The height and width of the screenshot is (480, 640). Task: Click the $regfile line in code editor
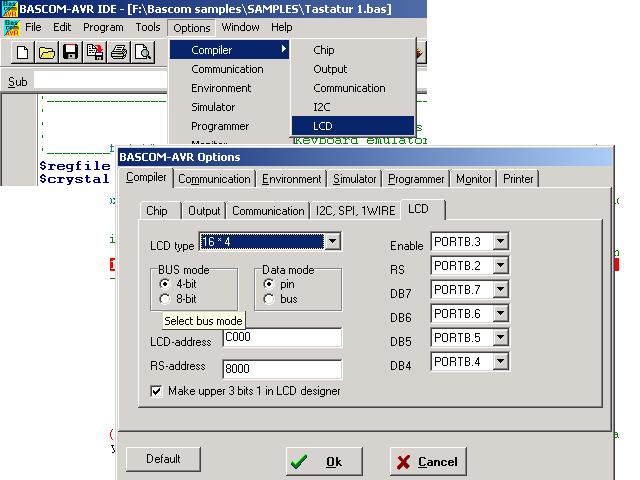(x=75, y=166)
